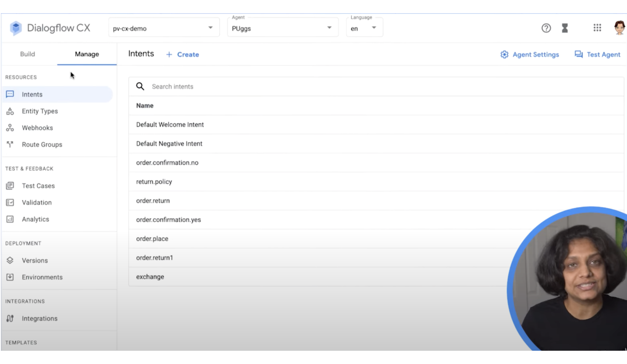Click the search magnifier icon
The width and height of the screenshot is (627, 364).
point(140,86)
